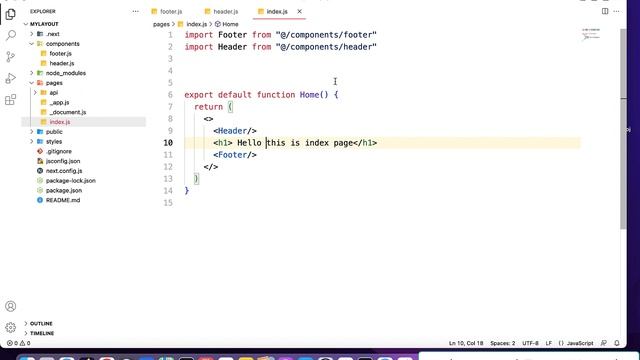Open the Explorer view in activity bar
Viewport: 640px width, 360px height.
[x=11, y=14]
